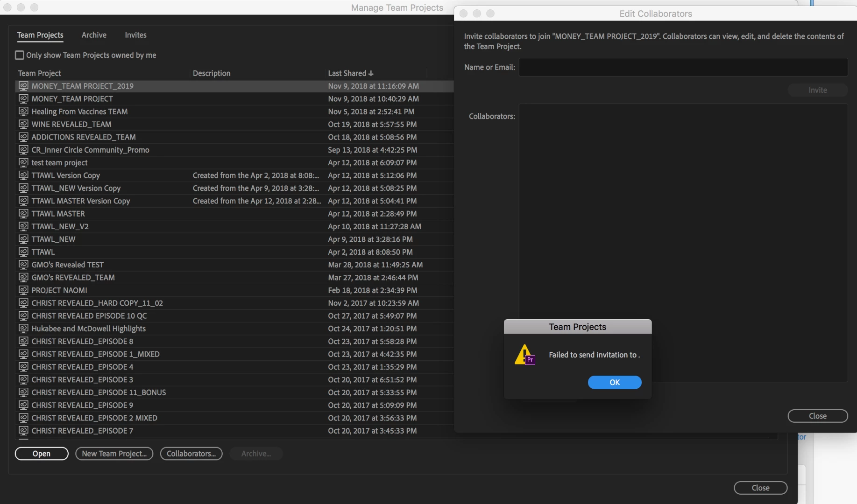This screenshot has width=857, height=504.
Task: Open the Archive tab
Action: click(94, 35)
